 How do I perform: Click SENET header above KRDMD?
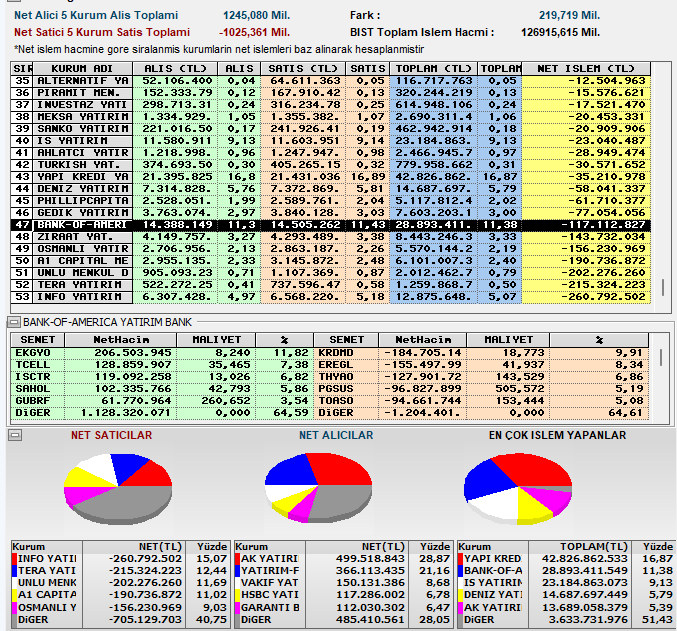(346, 339)
